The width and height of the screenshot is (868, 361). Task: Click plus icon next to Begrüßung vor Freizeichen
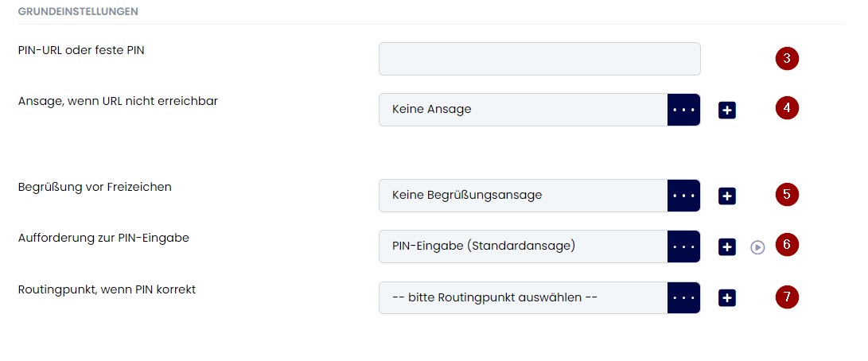pyautogui.click(x=727, y=196)
